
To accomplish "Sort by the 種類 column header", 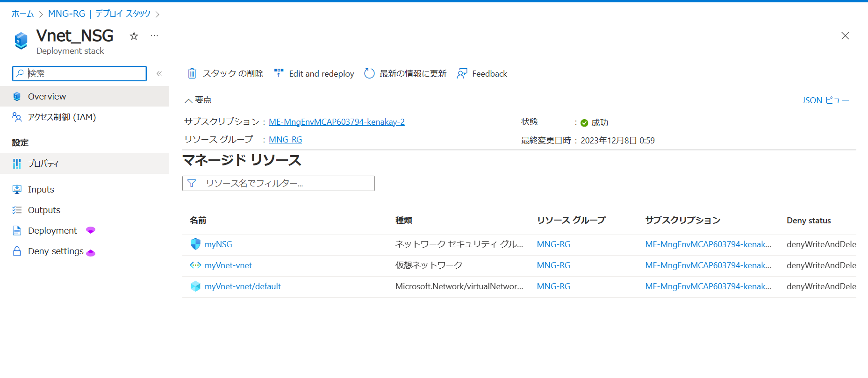I will click(404, 220).
